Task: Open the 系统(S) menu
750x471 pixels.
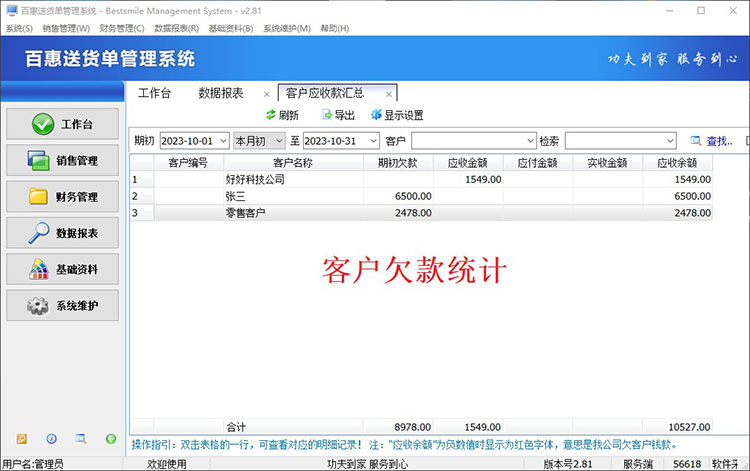Action: (19, 28)
